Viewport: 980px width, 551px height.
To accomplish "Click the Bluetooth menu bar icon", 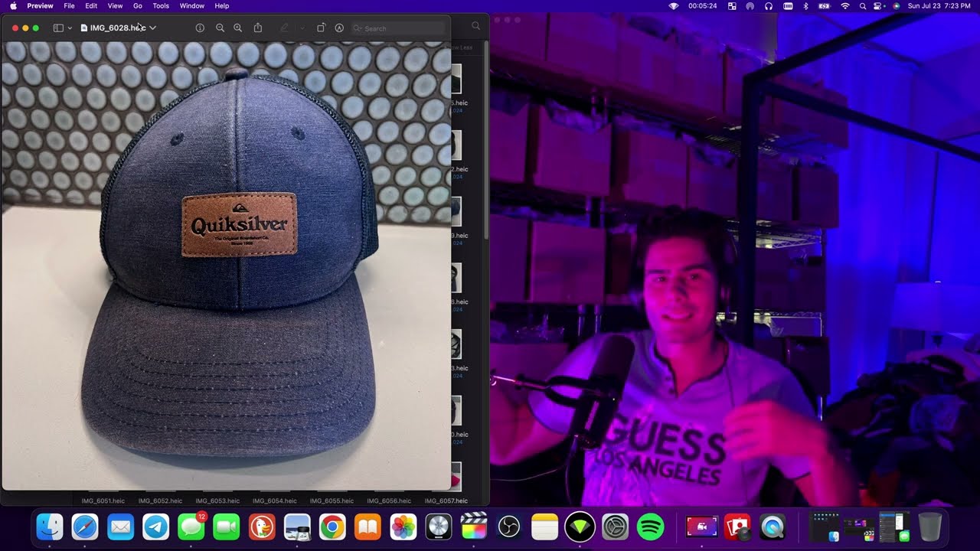I will pos(806,6).
